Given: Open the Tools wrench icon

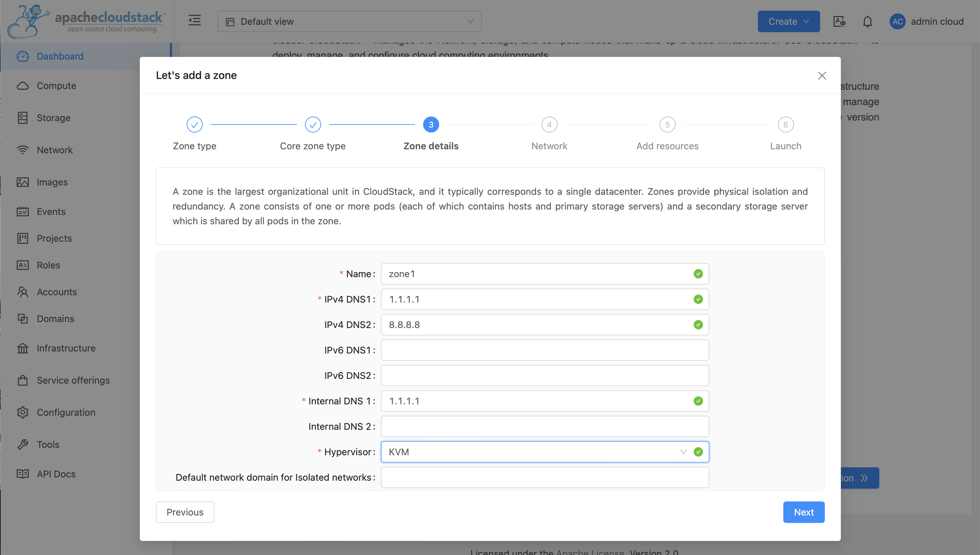Looking at the screenshot, I should pyautogui.click(x=23, y=445).
